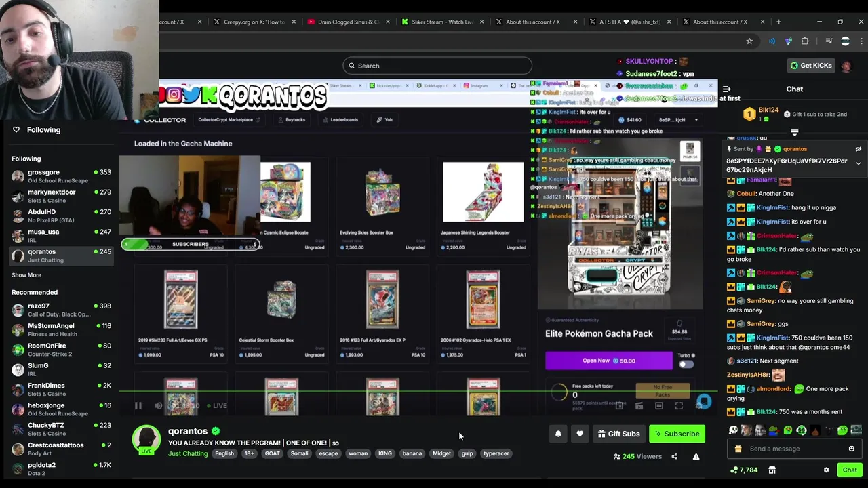Expand the pinned message chevron

coord(858,163)
